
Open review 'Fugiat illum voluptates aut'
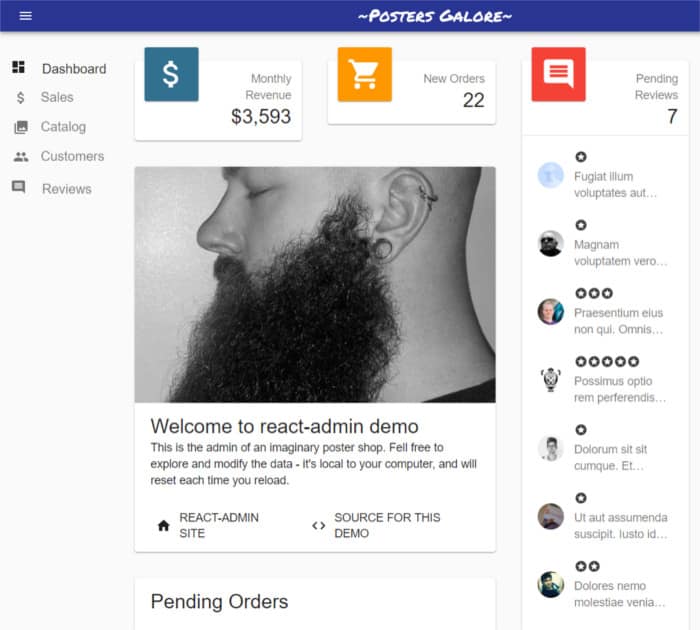605,175
